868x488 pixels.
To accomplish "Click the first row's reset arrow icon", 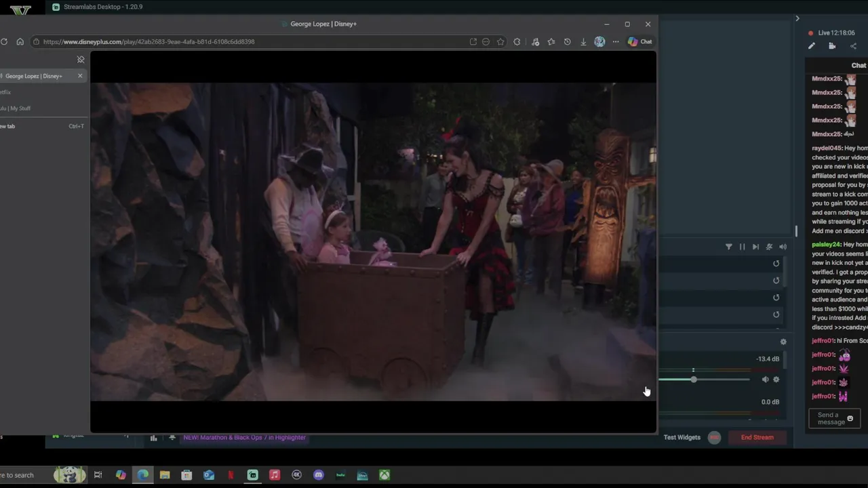I will click(776, 264).
